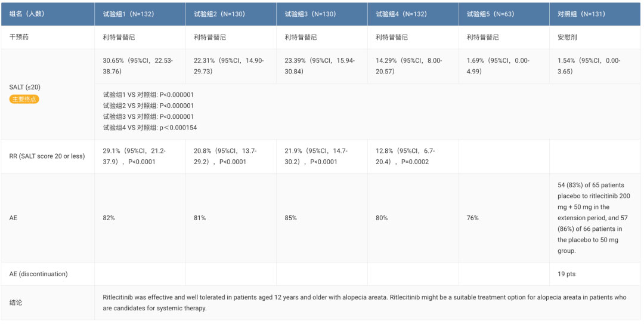Click the orange 主要终点 badge
Screen dimensions: 644x324
24,99
